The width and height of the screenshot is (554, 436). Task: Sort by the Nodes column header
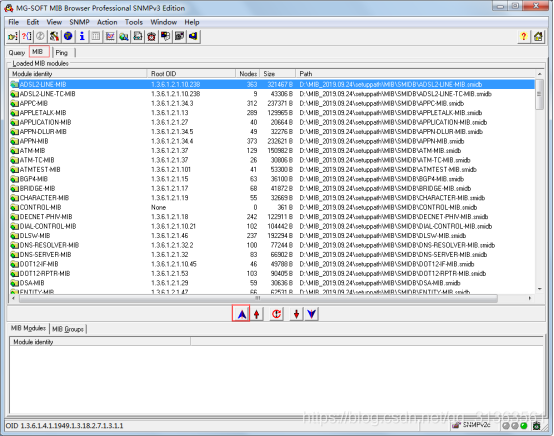(248, 73)
